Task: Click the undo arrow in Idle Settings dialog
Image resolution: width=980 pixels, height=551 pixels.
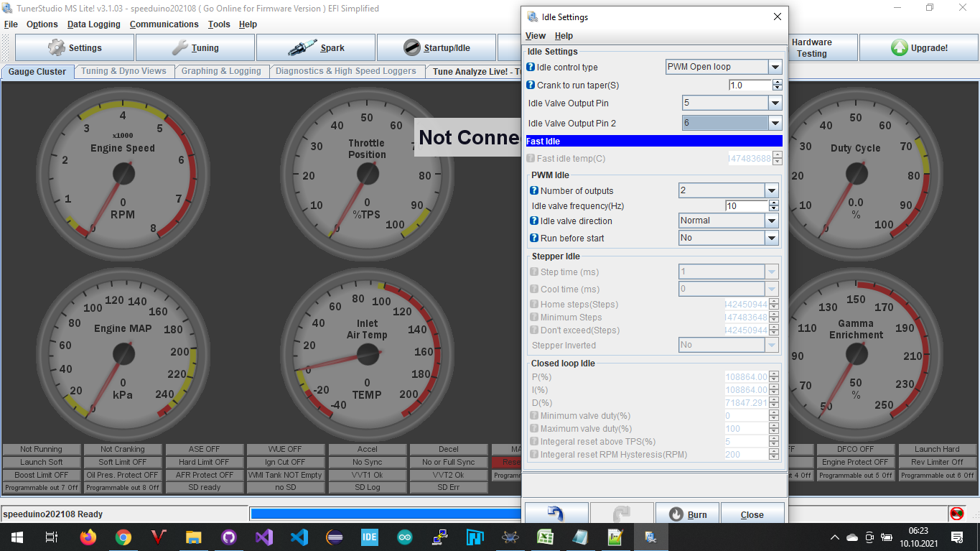Action: click(x=556, y=513)
